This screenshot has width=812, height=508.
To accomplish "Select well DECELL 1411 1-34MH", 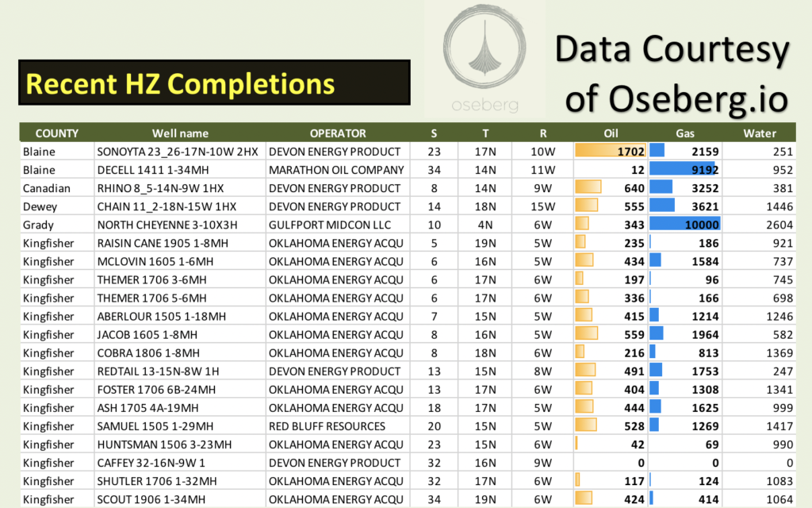I will tap(153, 170).
